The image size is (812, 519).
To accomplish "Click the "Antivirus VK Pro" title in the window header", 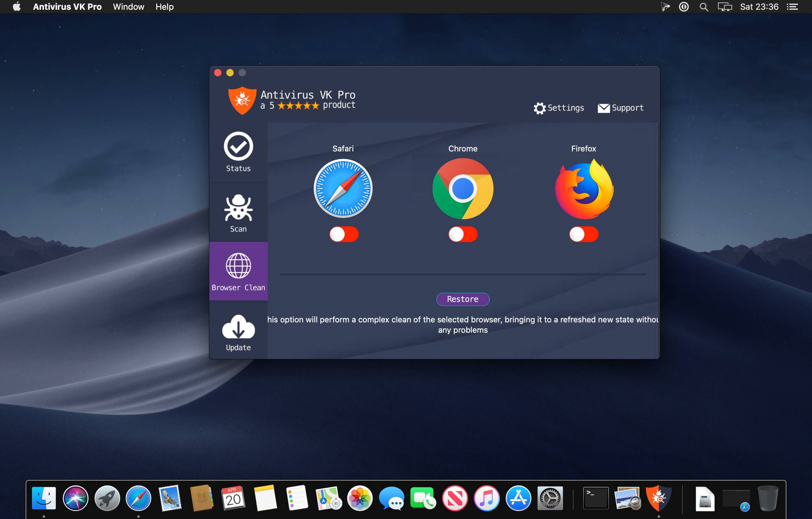I will [308, 95].
